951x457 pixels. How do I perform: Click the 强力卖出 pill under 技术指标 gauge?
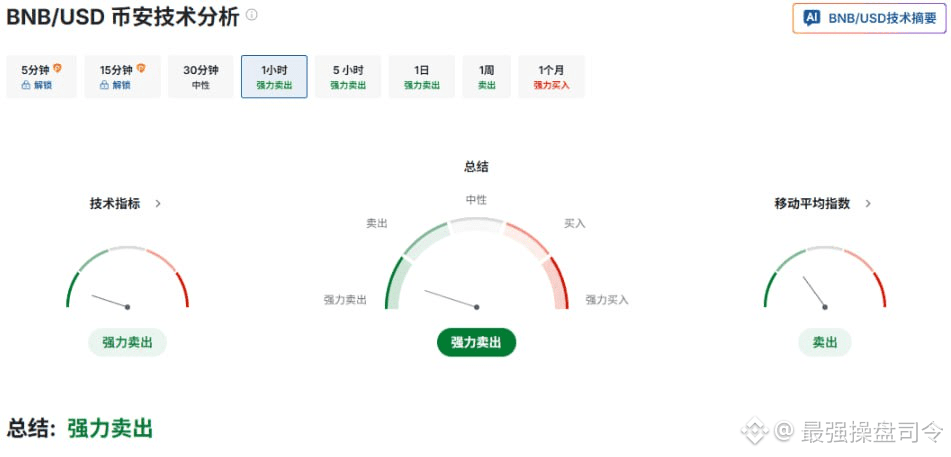pos(127,342)
